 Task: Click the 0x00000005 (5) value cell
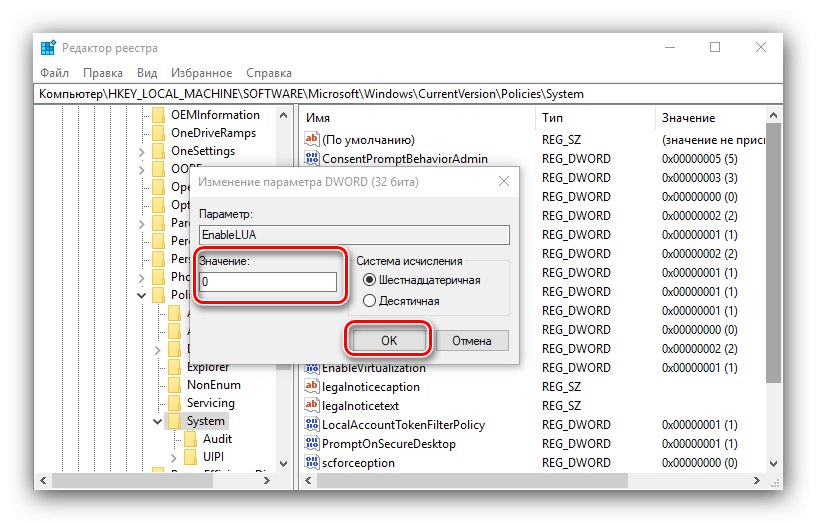pyautogui.click(x=699, y=159)
